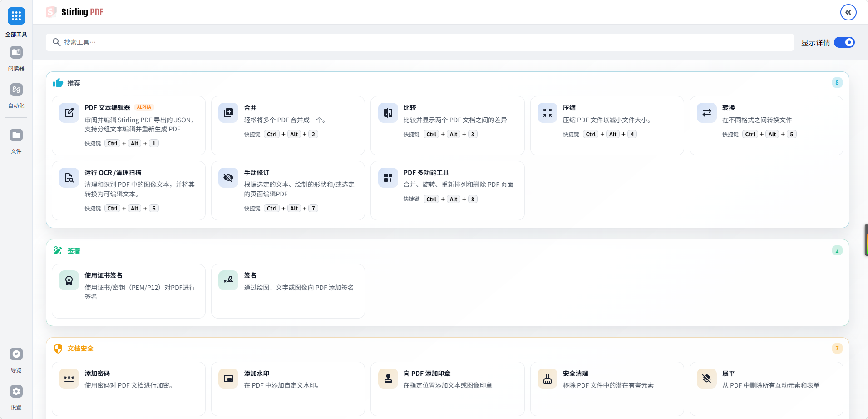Open the 签名 tool title
Screen dimensions: 868x419
[x=251, y=275]
